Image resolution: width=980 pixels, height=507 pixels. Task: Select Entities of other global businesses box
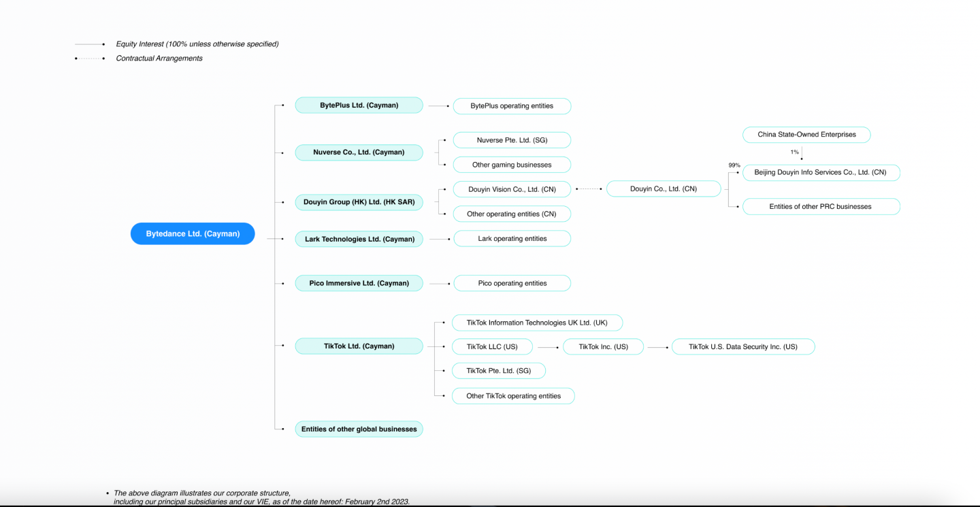click(359, 429)
